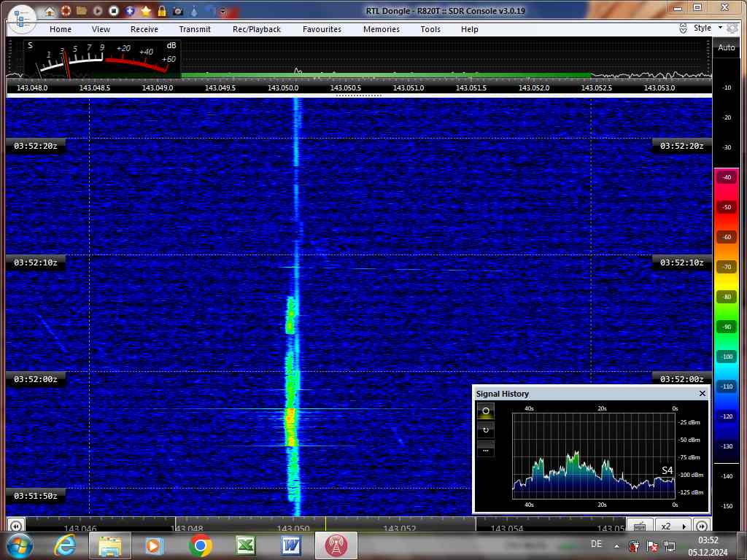Open the Receive ribbon tab
This screenshot has height=560, width=747.
[x=144, y=29]
